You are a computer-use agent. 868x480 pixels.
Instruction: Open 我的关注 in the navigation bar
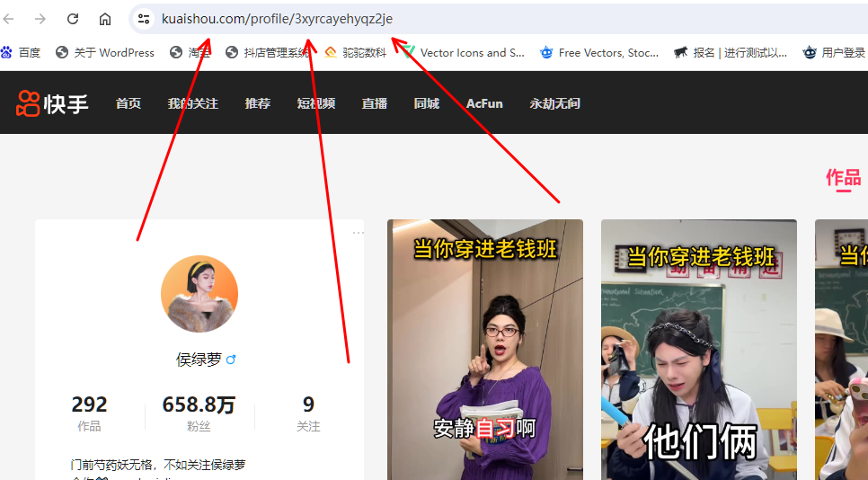(x=192, y=103)
